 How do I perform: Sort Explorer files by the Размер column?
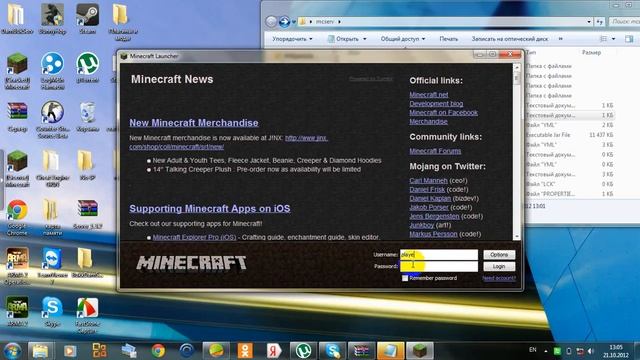591,52
